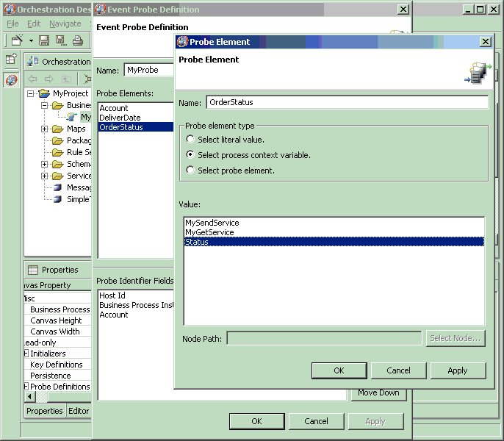This screenshot has height=441, width=504.
Task: Select Persistence property row
Action: [x=58, y=376]
